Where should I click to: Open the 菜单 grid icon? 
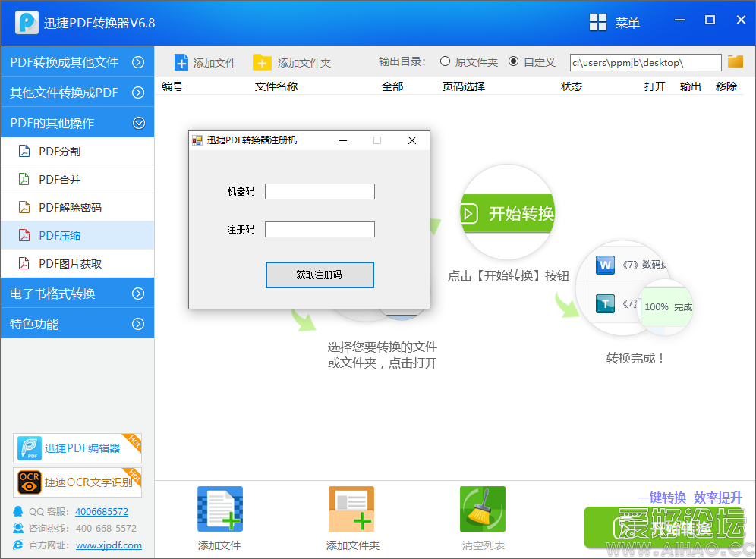598,22
